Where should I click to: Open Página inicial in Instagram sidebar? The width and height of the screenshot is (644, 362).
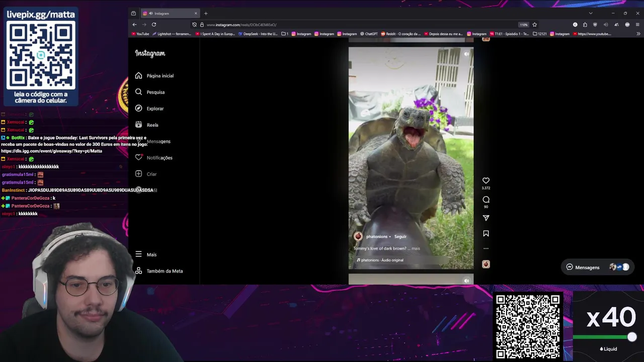click(x=154, y=76)
